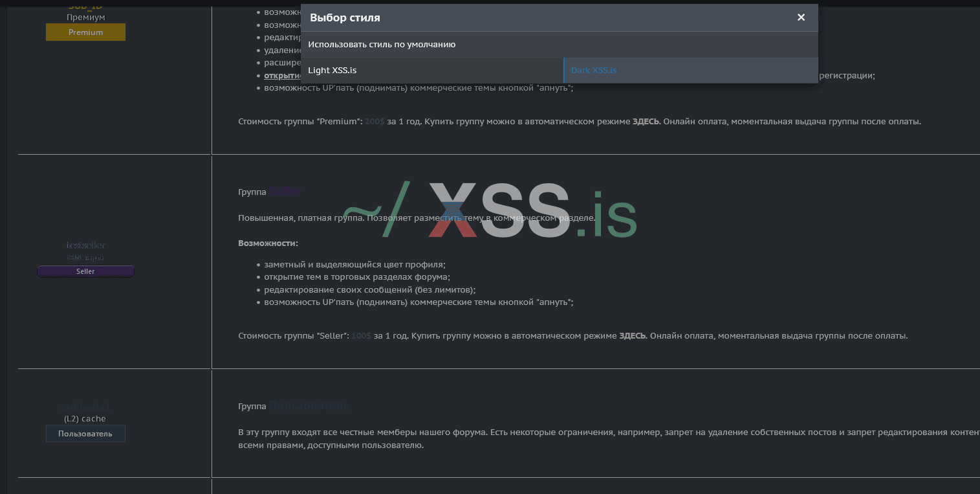Close the Выбор стиля style chooser dialog

801,17
